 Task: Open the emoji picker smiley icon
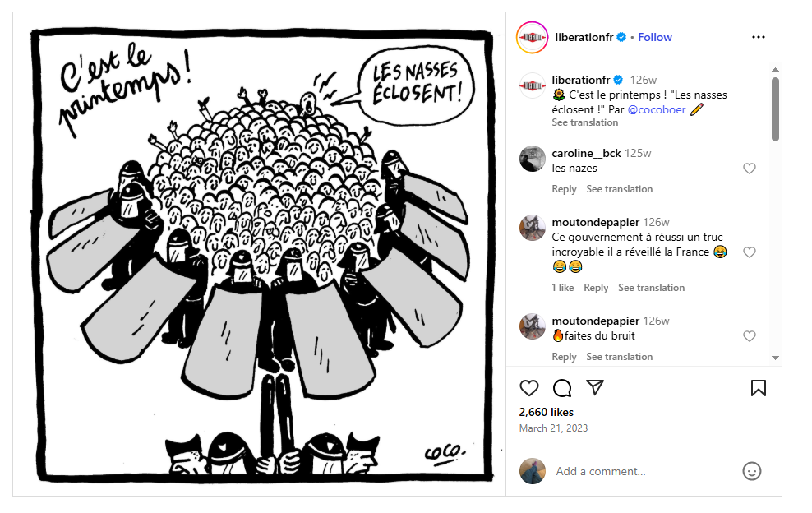(x=751, y=471)
